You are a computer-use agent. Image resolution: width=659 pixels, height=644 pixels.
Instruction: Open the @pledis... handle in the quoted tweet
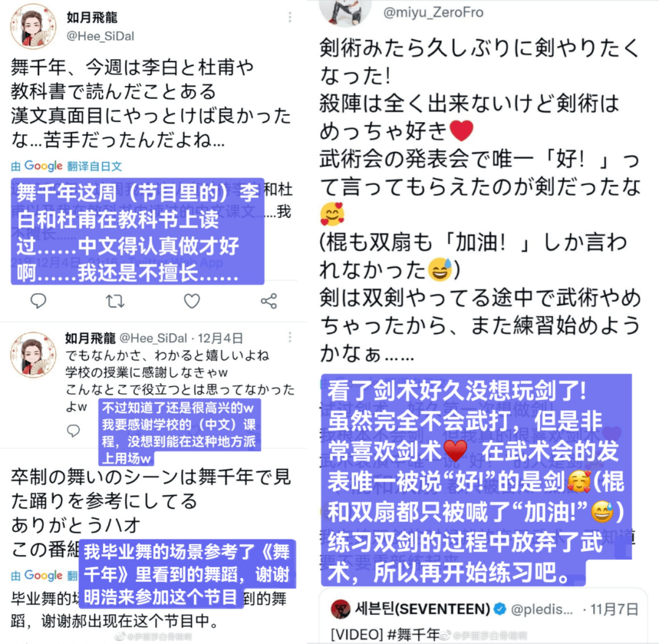pos(541,609)
